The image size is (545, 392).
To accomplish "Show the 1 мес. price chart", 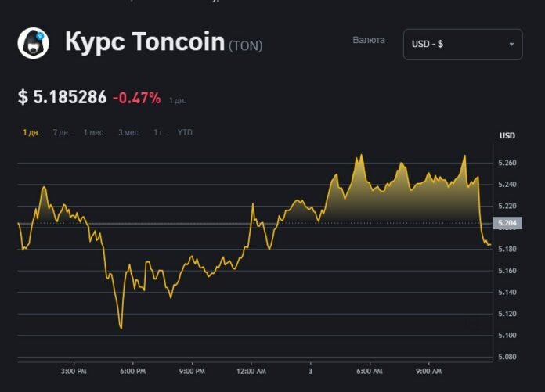I will pyautogui.click(x=94, y=132).
